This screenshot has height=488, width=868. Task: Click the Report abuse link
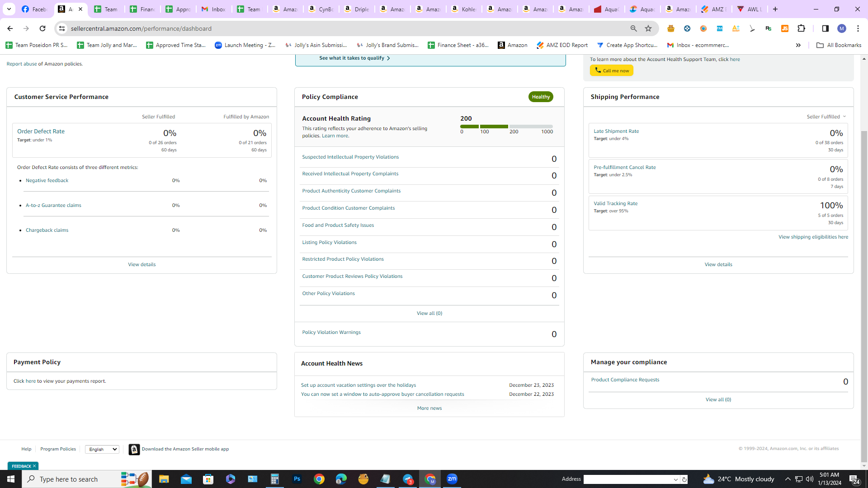click(x=22, y=64)
